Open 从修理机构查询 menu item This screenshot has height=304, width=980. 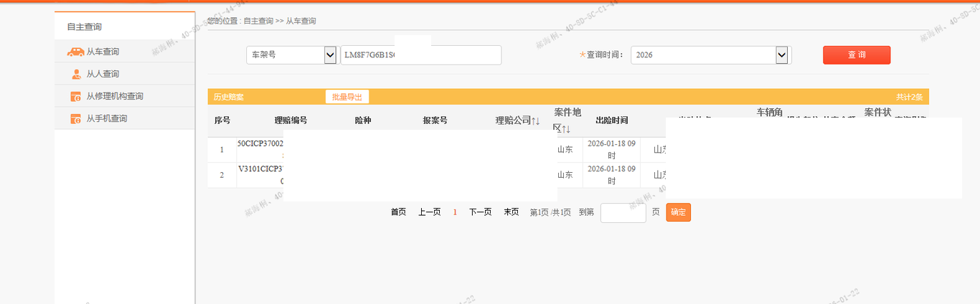[x=115, y=96]
